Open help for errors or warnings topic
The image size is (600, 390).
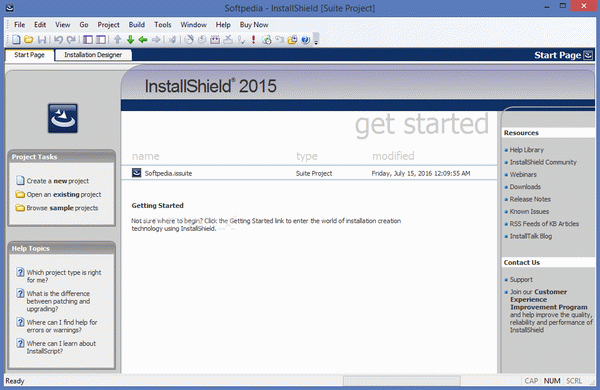click(x=62, y=326)
